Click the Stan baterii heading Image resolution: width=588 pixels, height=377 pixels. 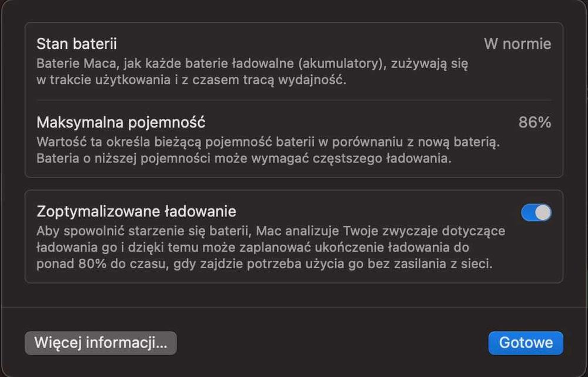76,44
